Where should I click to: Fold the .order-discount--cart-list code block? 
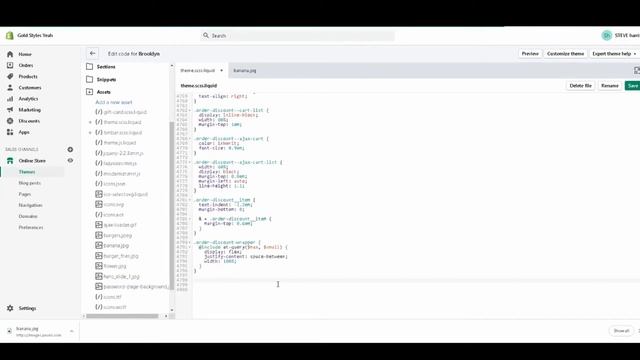pyautogui.click(x=190, y=111)
